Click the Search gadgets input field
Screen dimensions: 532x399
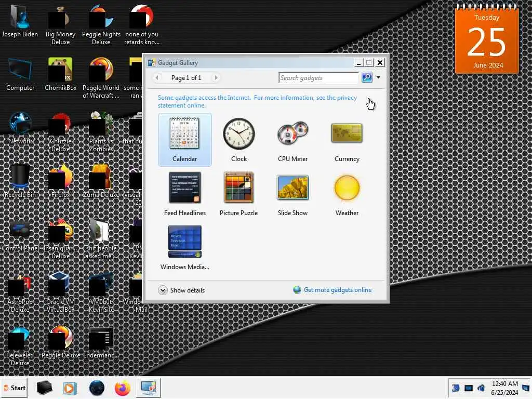318,78
